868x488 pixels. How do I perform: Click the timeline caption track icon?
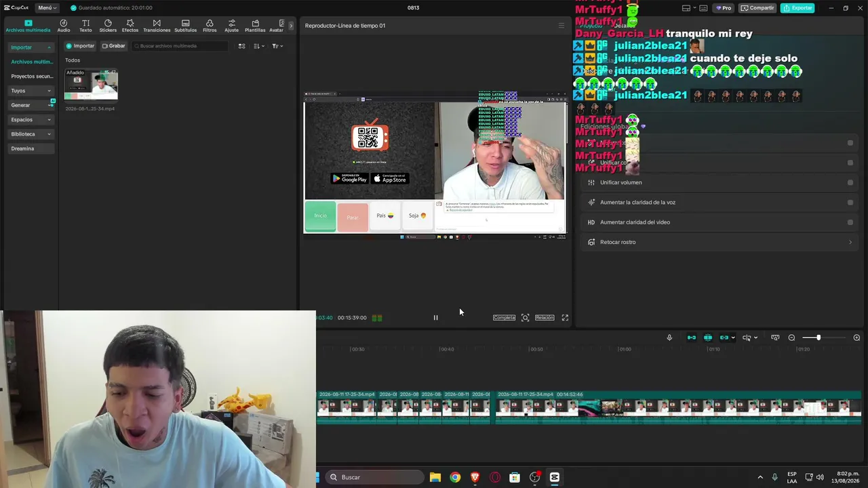775,338
